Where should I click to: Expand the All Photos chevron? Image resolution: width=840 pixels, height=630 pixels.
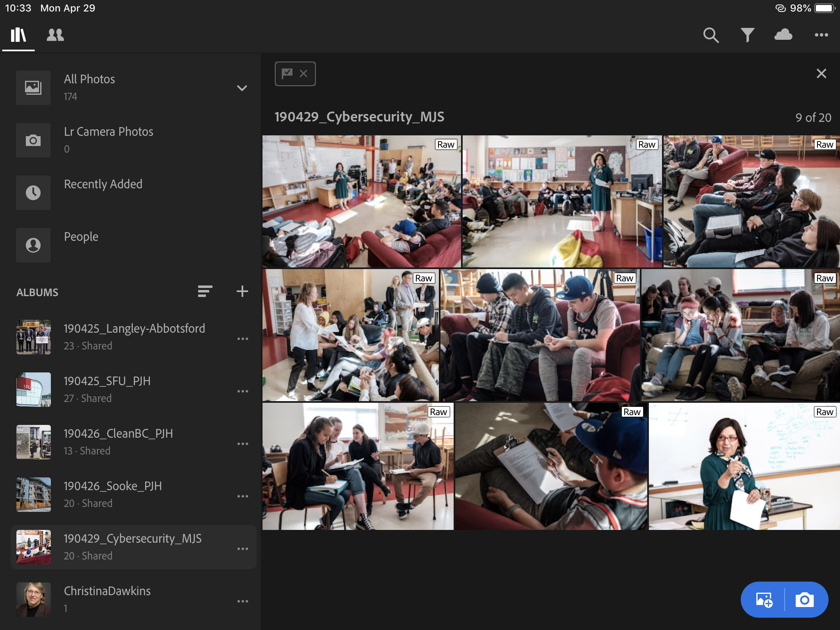[x=242, y=88]
